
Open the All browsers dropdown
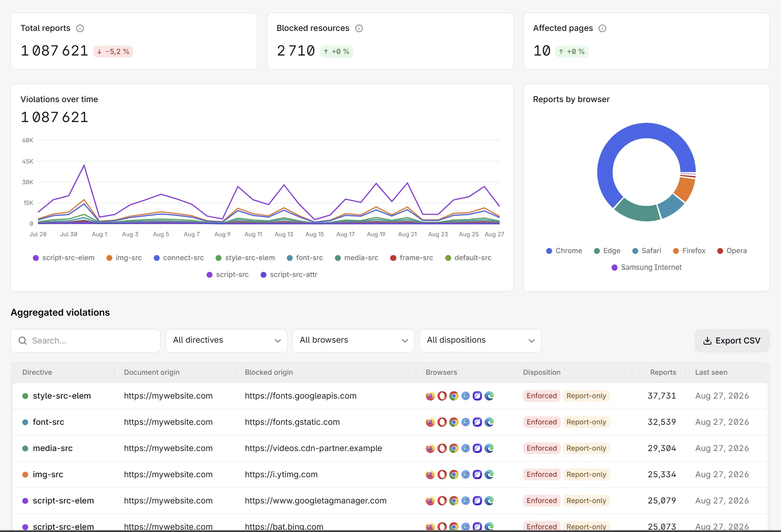pos(353,340)
